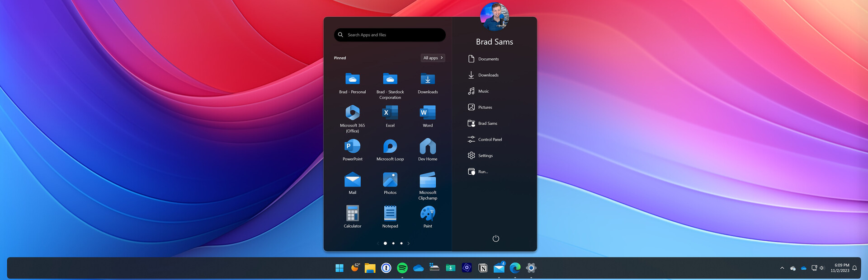The image size is (868, 280).
Task: Select the third pinned page dot
Action: point(401,243)
